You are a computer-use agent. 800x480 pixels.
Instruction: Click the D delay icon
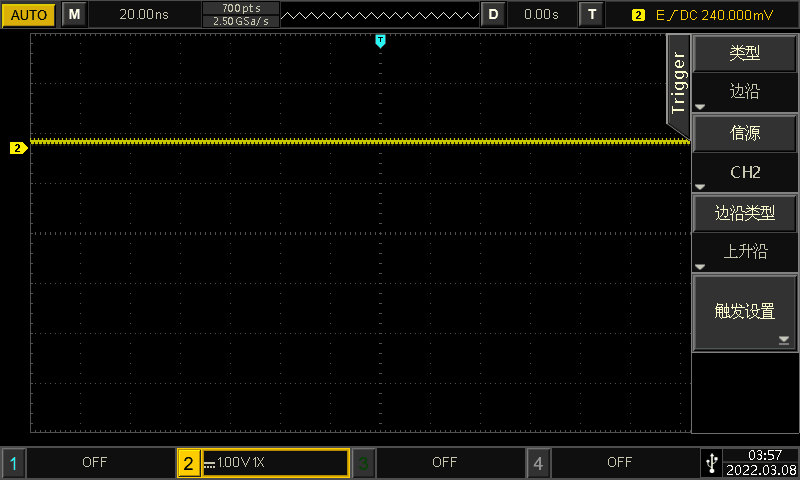pos(493,15)
